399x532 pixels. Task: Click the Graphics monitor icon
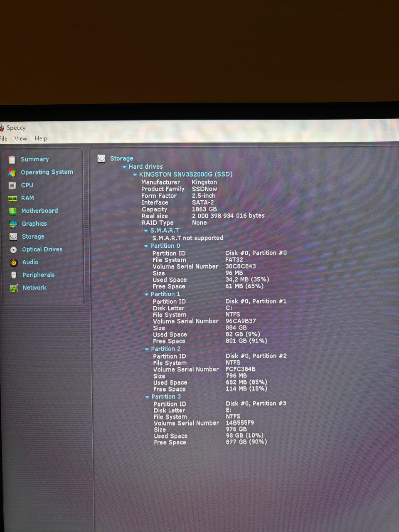point(13,224)
